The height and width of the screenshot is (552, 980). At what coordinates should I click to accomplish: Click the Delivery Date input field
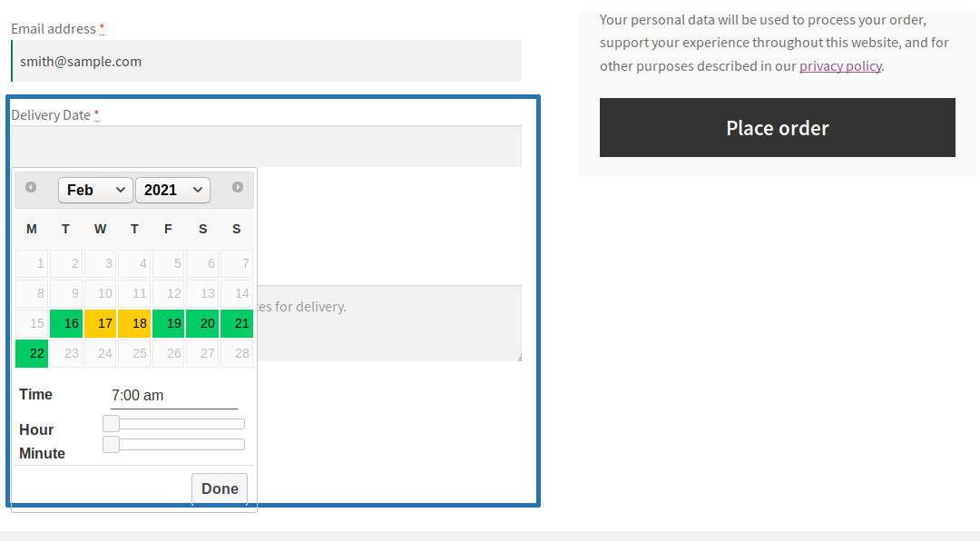[x=265, y=146]
